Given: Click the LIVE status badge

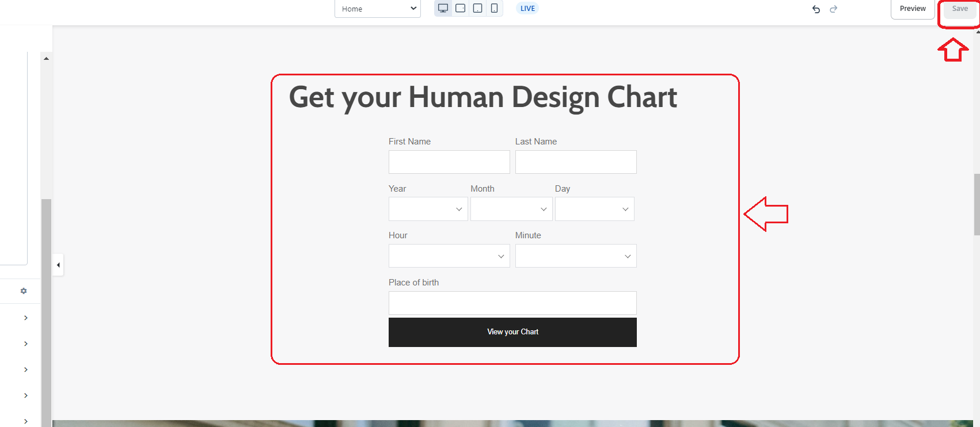Looking at the screenshot, I should 527,8.
